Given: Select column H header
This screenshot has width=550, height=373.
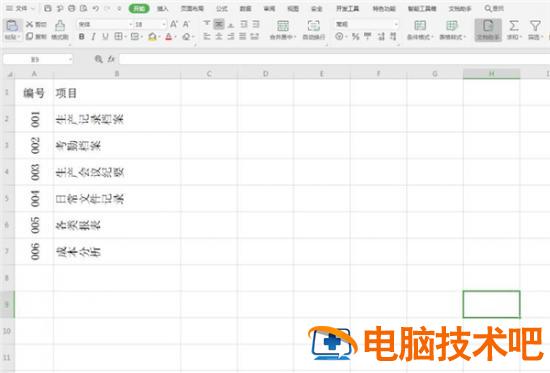Looking at the screenshot, I should [x=491, y=74].
